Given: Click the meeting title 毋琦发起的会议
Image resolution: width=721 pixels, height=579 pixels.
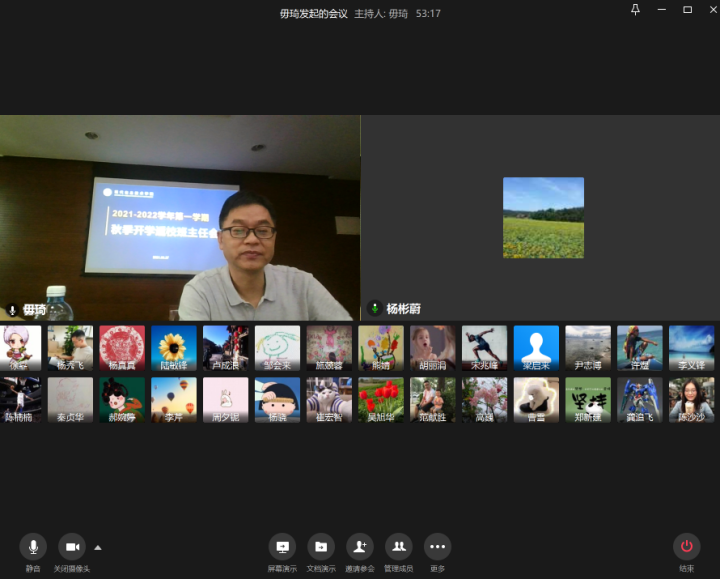Looking at the screenshot, I should (313, 14).
